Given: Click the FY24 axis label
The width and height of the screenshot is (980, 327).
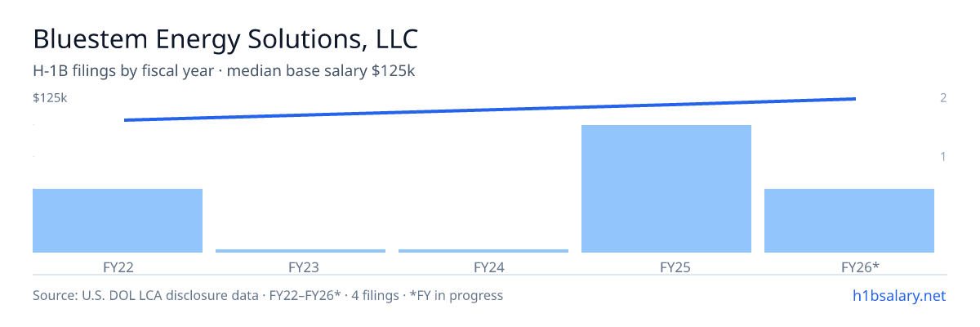Looking at the screenshot, I should [483, 267].
